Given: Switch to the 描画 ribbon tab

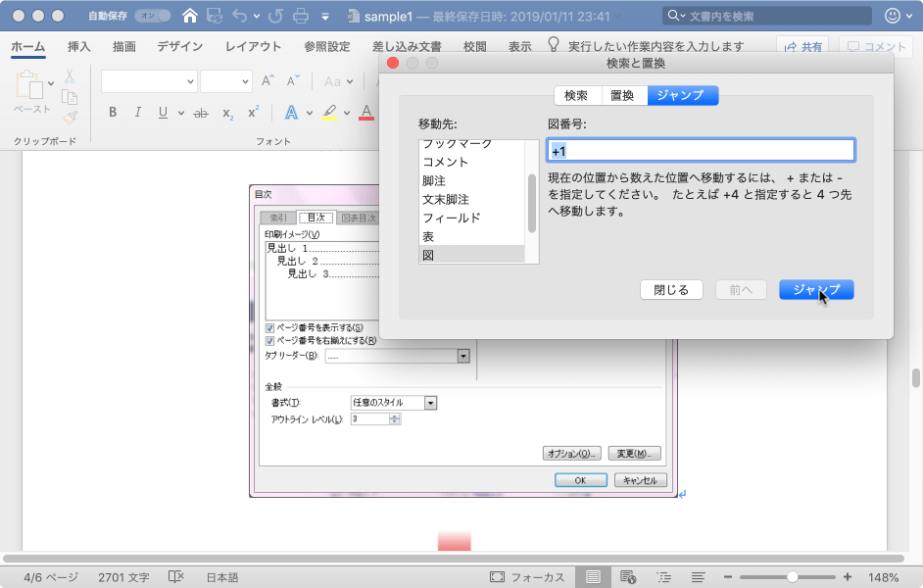Looking at the screenshot, I should tap(124, 46).
